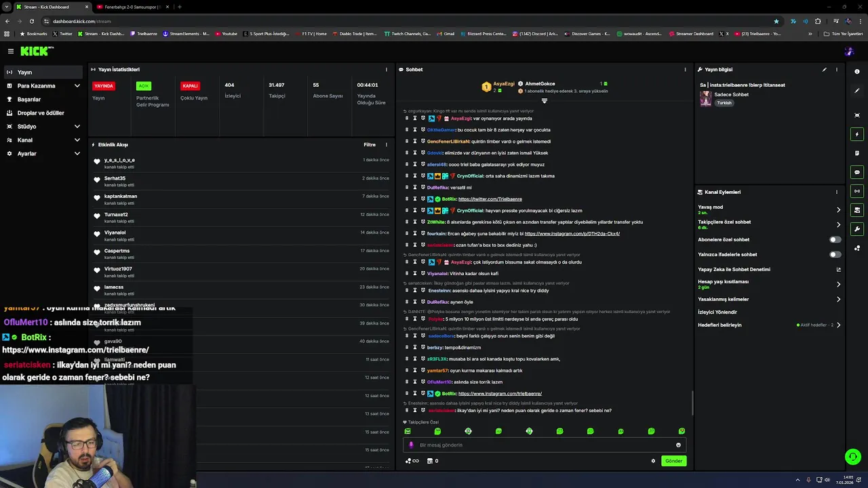868x488 pixels.
Task: Click the Kick logo
Action: pos(36,51)
